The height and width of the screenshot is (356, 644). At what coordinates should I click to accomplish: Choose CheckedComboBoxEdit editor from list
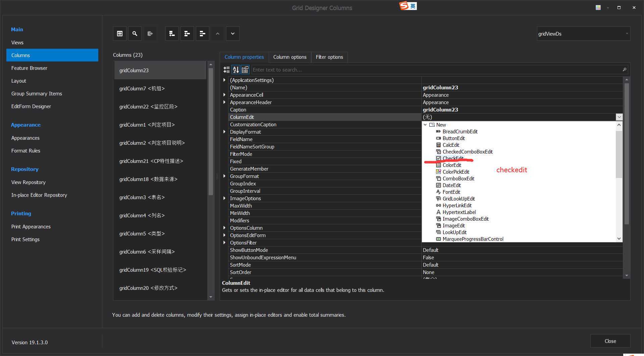pos(468,152)
